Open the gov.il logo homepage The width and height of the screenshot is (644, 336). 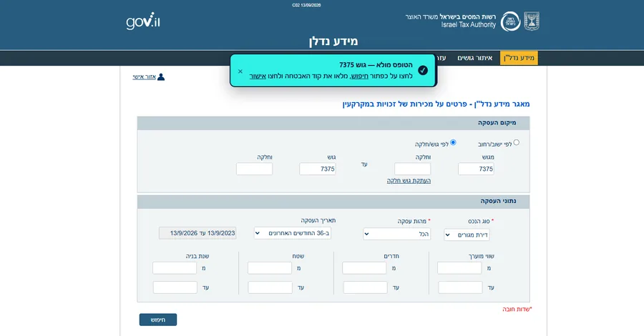(x=143, y=21)
